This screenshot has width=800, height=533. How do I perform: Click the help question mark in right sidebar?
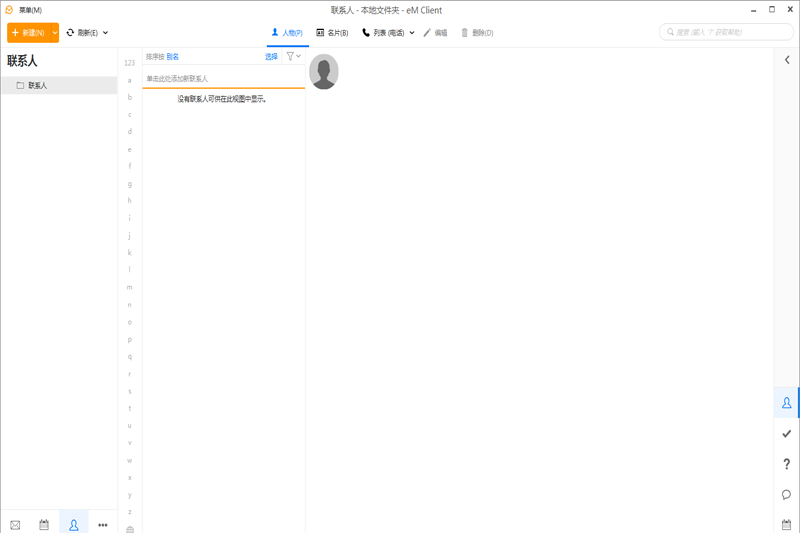tap(787, 464)
